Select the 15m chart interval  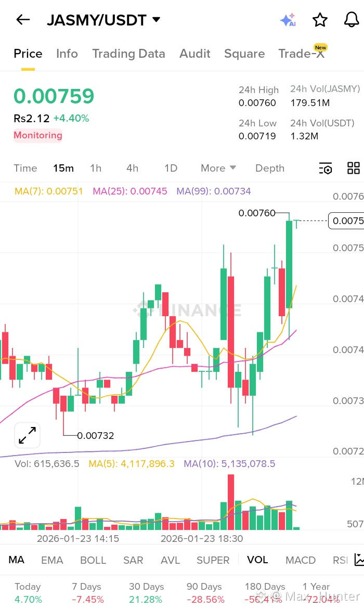tap(63, 168)
